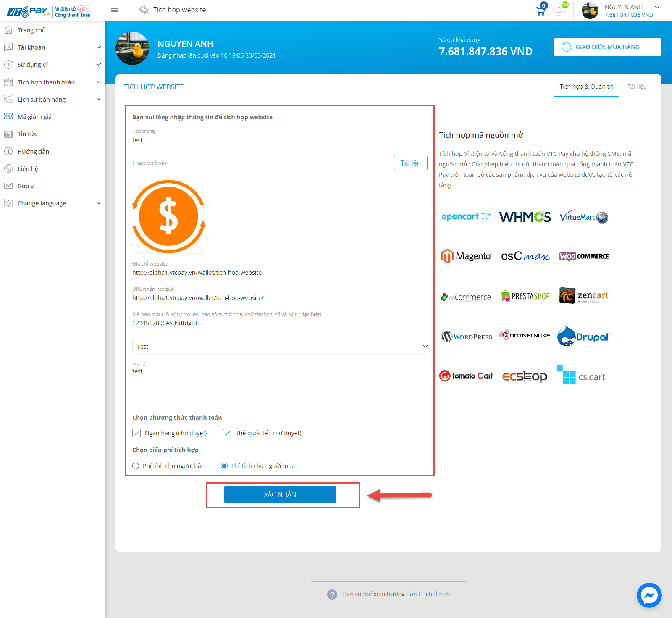This screenshot has width=672, height=618.
Task: Open Mã giảm giá in sidebar
Action: pos(34,117)
